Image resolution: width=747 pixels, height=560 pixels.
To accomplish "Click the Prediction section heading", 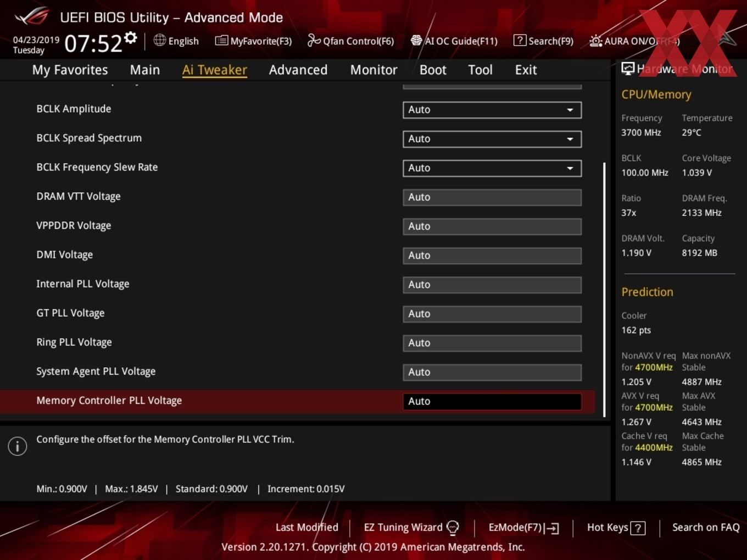I will tap(647, 292).
